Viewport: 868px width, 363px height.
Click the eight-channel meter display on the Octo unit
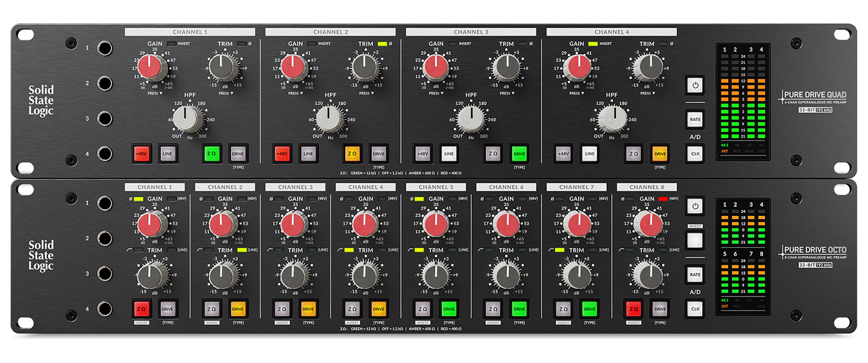pos(743,257)
